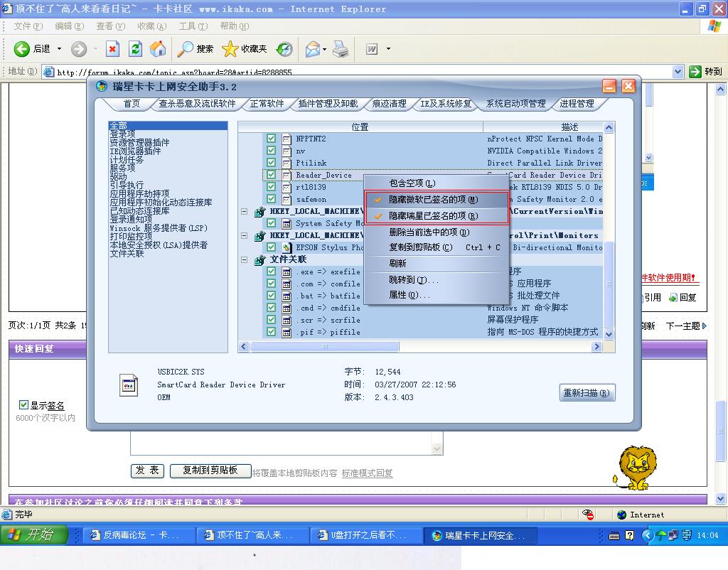Stop page loading with red X icon

click(112, 49)
